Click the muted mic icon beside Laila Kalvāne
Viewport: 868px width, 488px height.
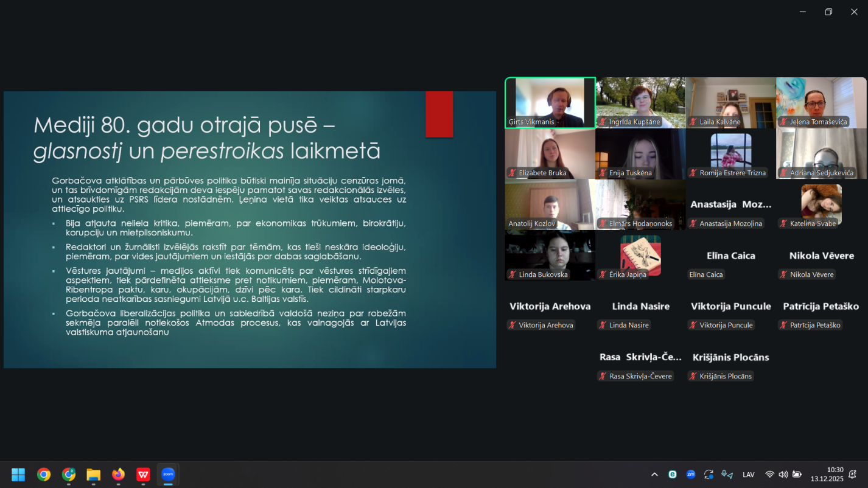[693, 122]
